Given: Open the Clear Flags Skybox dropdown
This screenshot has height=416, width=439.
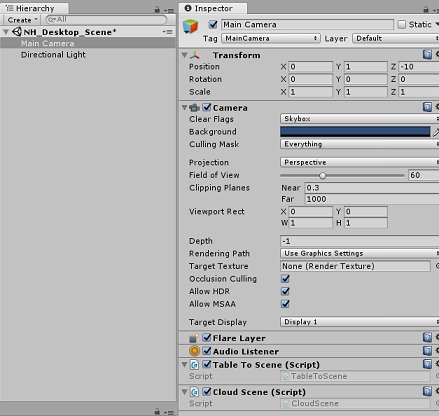Looking at the screenshot, I should point(360,119).
